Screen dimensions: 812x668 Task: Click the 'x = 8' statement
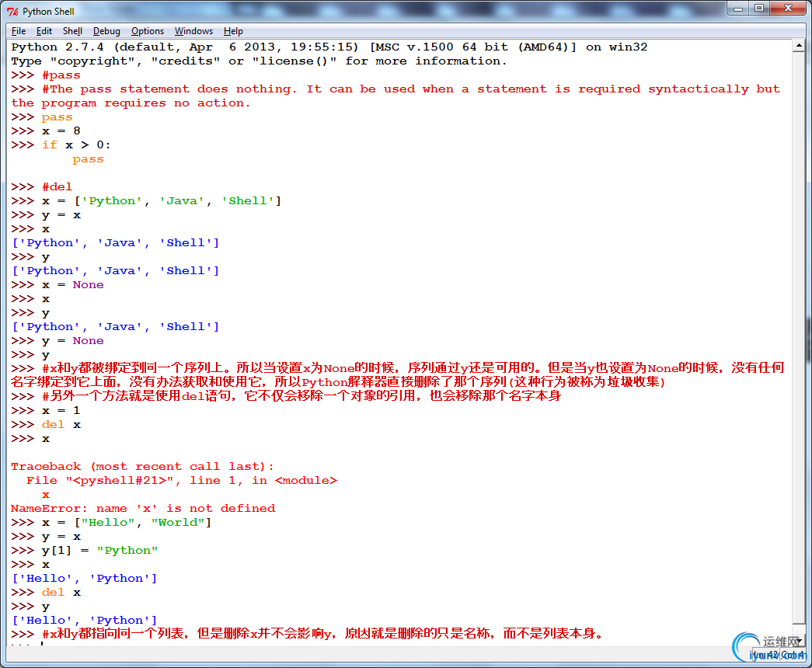61,131
